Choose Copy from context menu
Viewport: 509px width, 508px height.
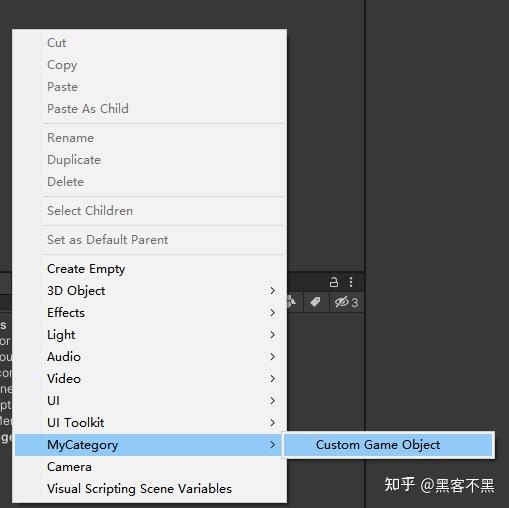pos(149,65)
